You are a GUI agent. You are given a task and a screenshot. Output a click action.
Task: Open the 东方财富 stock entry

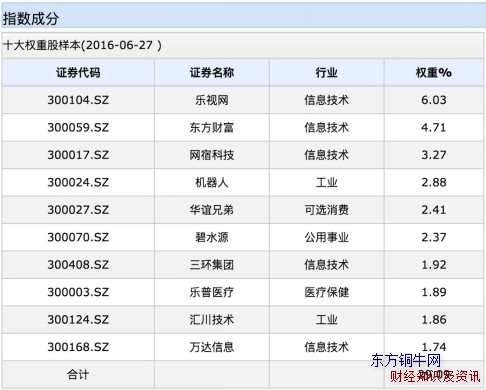coord(212,127)
